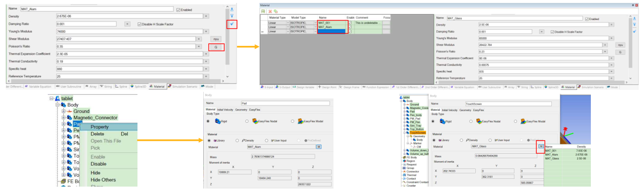Toggle Enabled checkbox for MAT_Glass
The width and height of the screenshot is (644, 190).
586,19
